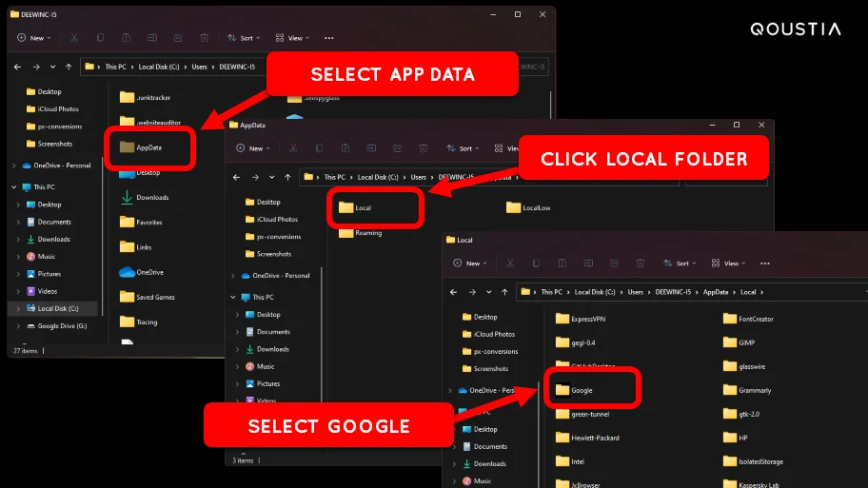Select iCloud Photos in the DEEWINC-I5 window sidebar
This screenshot has height=488, width=868.
point(53,109)
